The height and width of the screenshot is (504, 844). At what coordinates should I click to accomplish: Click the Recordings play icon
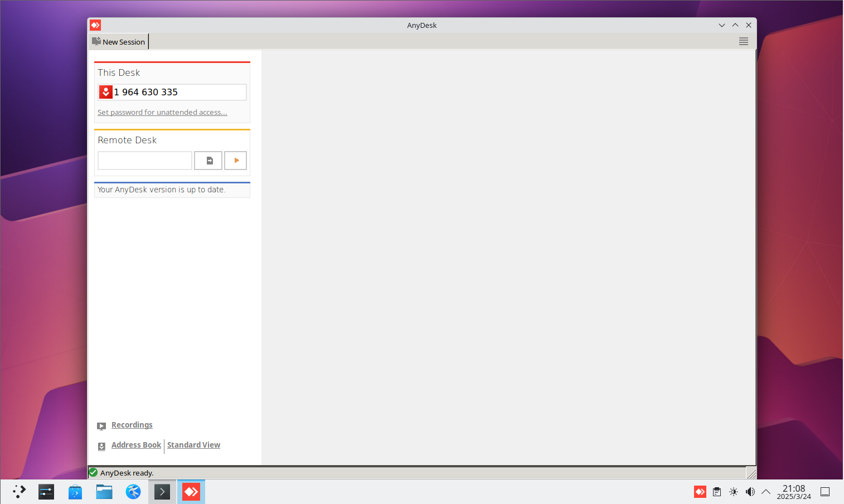click(101, 426)
